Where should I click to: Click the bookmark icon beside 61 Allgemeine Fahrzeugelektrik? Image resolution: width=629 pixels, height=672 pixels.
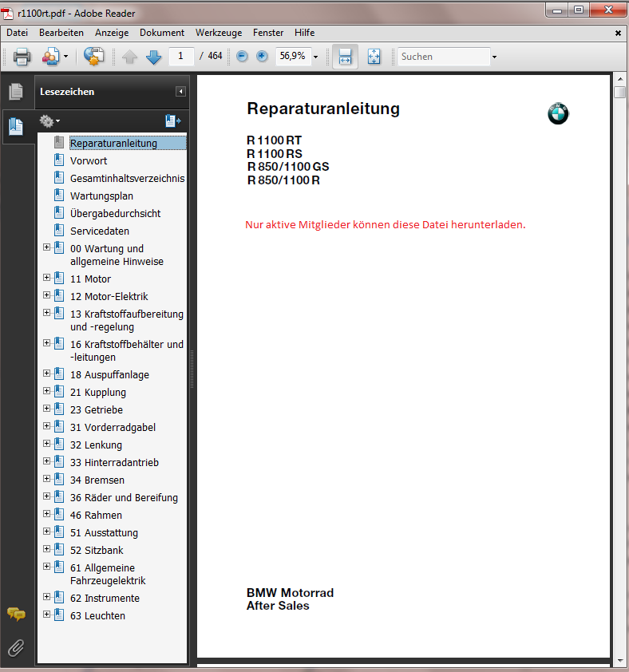coord(59,567)
